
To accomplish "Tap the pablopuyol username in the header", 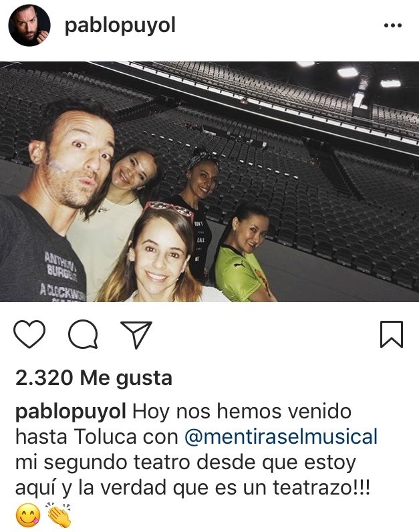I will coord(120,26).
